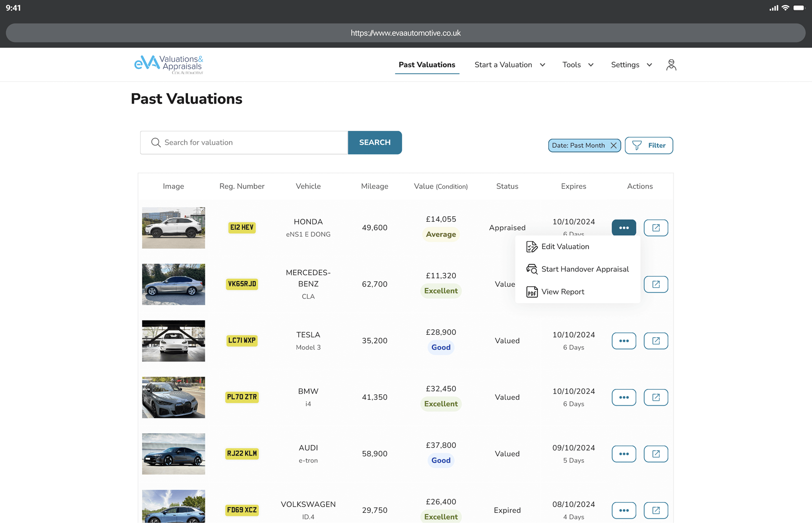Click the Vehicle column header

coord(308,186)
